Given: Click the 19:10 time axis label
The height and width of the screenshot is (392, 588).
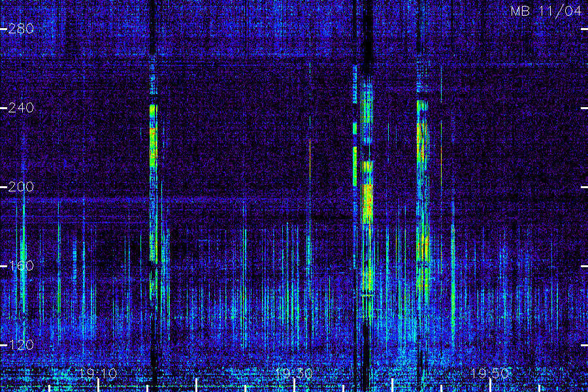Looking at the screenshot, I should 98,374.
